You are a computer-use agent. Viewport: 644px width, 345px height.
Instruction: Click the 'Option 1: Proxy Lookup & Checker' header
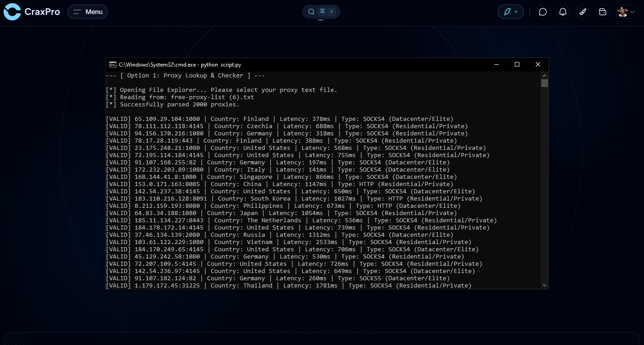pyautogui.click(x=185, y=76)
